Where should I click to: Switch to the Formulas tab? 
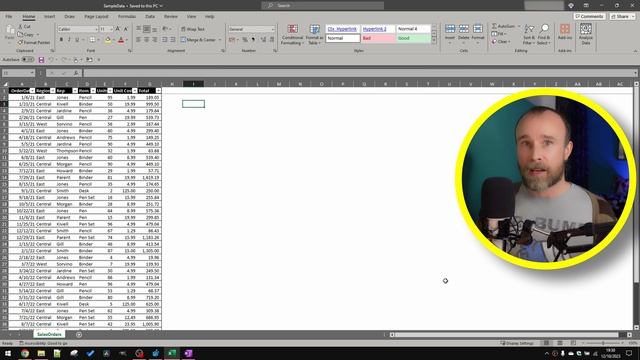click(127, 17)
